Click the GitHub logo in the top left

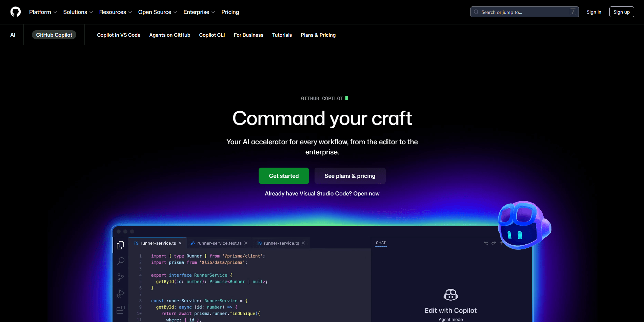15,12
